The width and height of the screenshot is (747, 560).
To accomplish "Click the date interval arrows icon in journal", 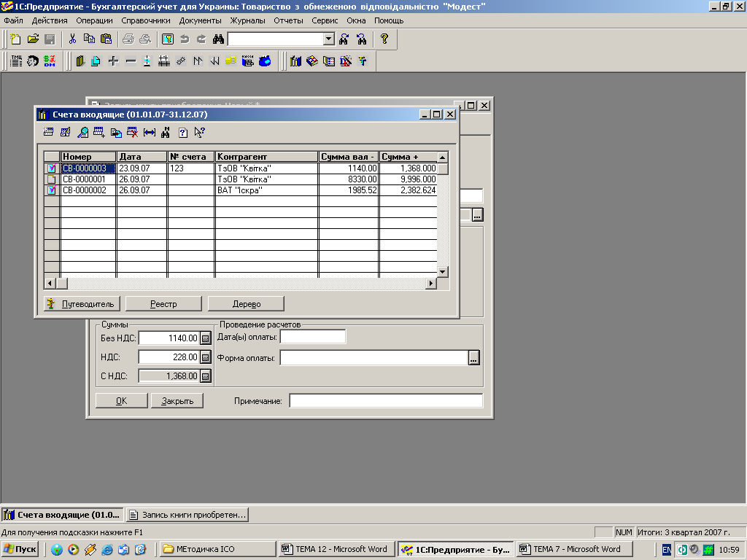I will click(x=149, y=133).
